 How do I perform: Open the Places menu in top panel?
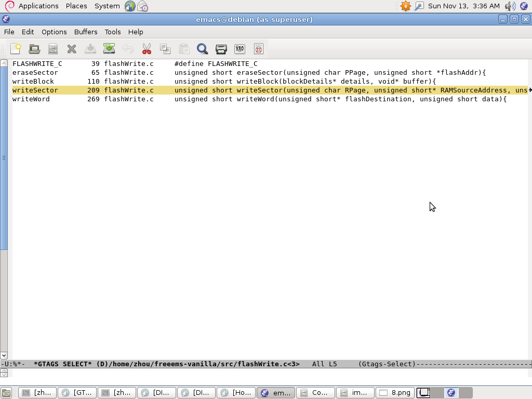pos(76,6)
